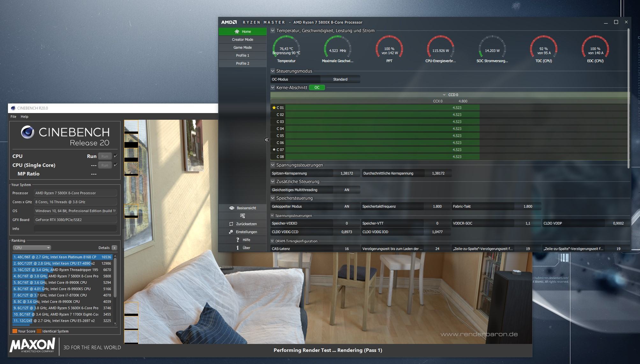Switch to Game Mode

[x=242, y=47]
